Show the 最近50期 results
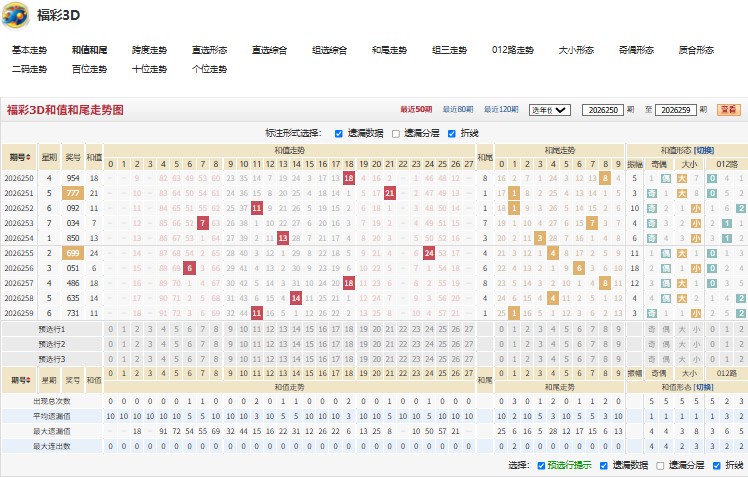This screenshot has width=748, height=477. coord(416,110)
